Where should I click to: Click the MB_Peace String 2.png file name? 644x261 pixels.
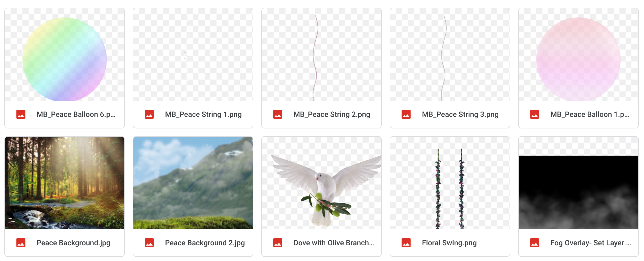332,114
